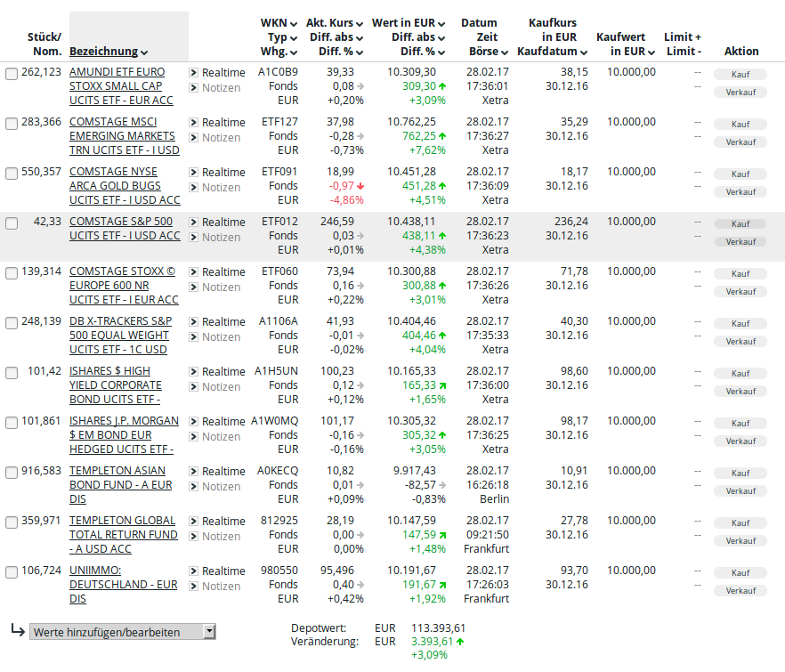Click Verkauf button for TEMPLETON ASIAN BOND row
Viewport: 785px width, 672px height.
[740, 491]
